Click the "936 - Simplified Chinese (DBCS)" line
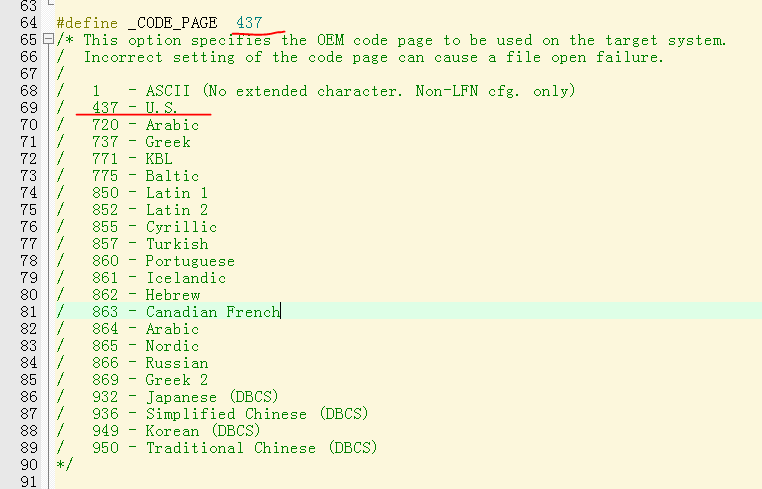The image size is (762, 489). click(229, 414)
